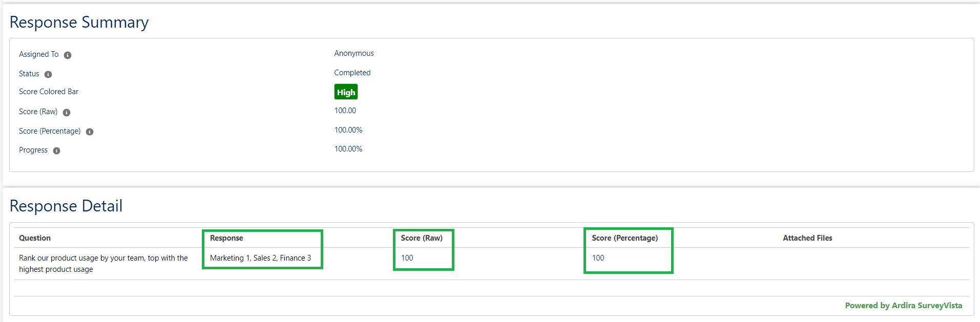Expand the Response Detail section

(x=66, y=206)
